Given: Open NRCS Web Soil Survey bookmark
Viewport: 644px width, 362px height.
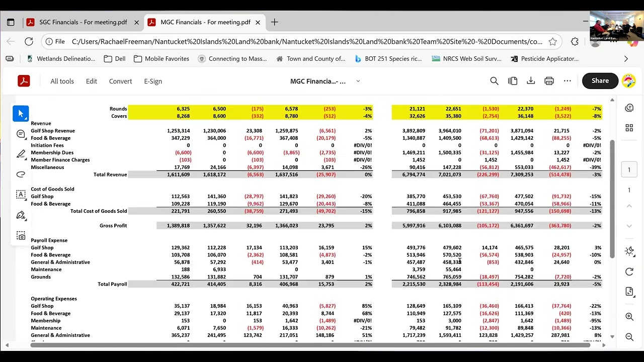Looking at the screenshot, I should point(466,59).
